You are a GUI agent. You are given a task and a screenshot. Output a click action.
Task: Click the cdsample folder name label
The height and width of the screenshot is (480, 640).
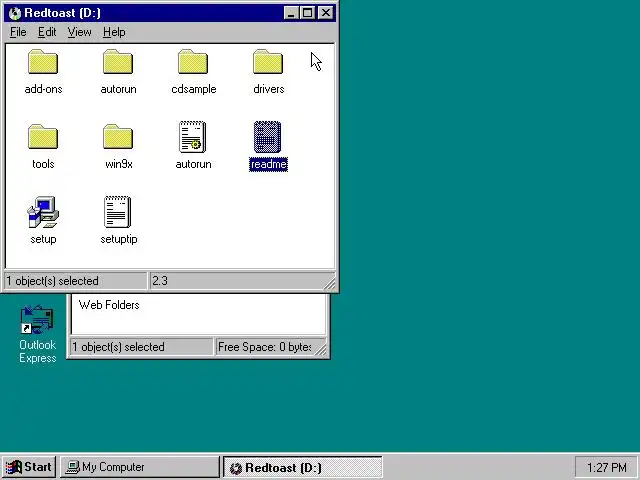(194, 89)
